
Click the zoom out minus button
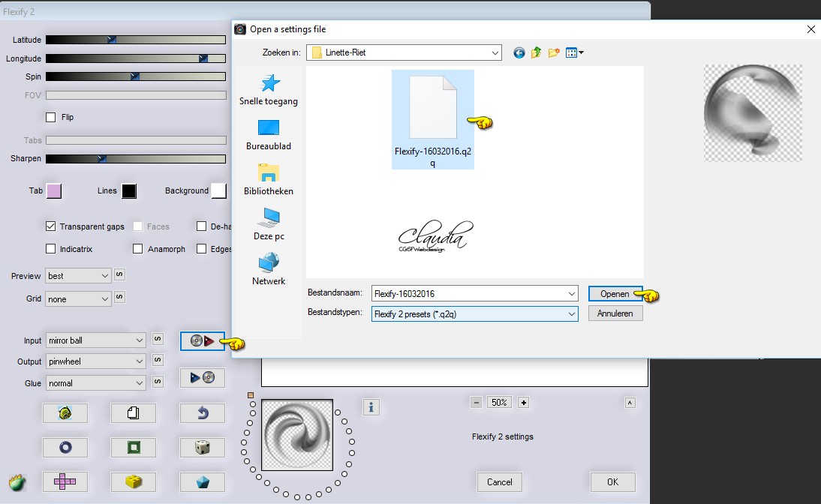(x=476, y=403)
